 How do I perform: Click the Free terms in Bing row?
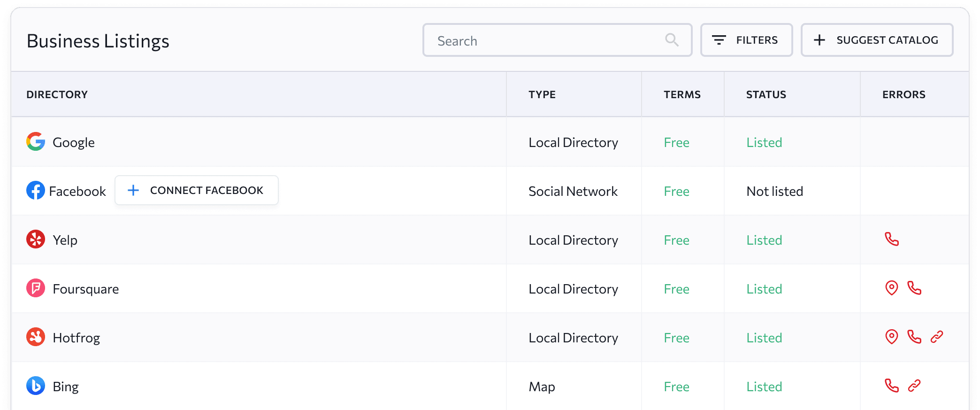(x=676, y=387)
